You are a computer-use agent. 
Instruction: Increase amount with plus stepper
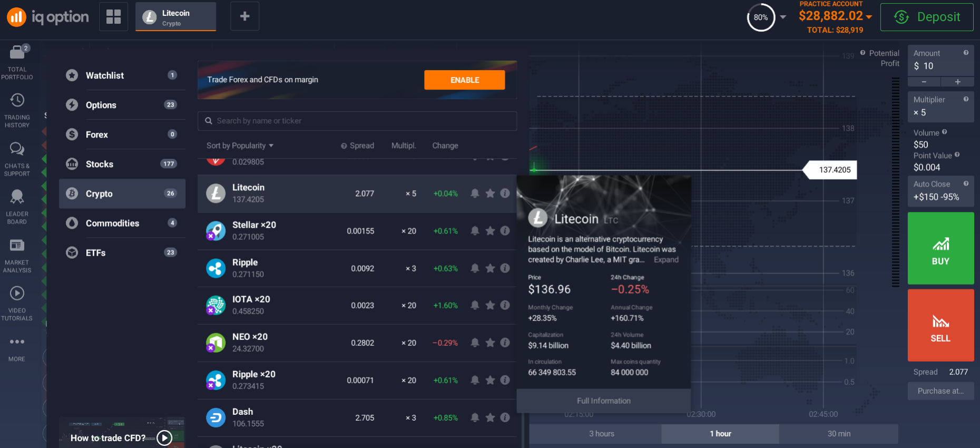point(957,82)
